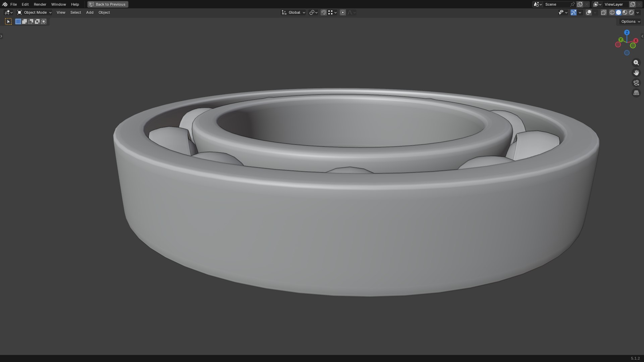Open the gizmo options dropdown arrow
Image resolution: width=644 pixels, height=362 pixels.
[580, 12]
